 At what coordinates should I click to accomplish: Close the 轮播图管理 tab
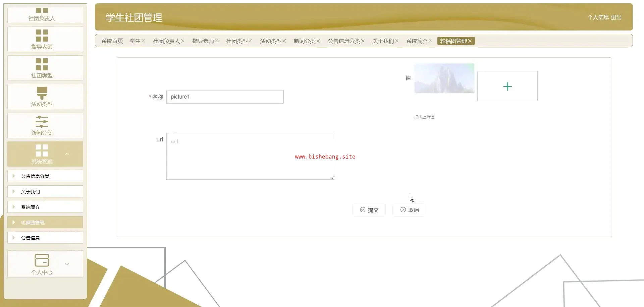470,41
